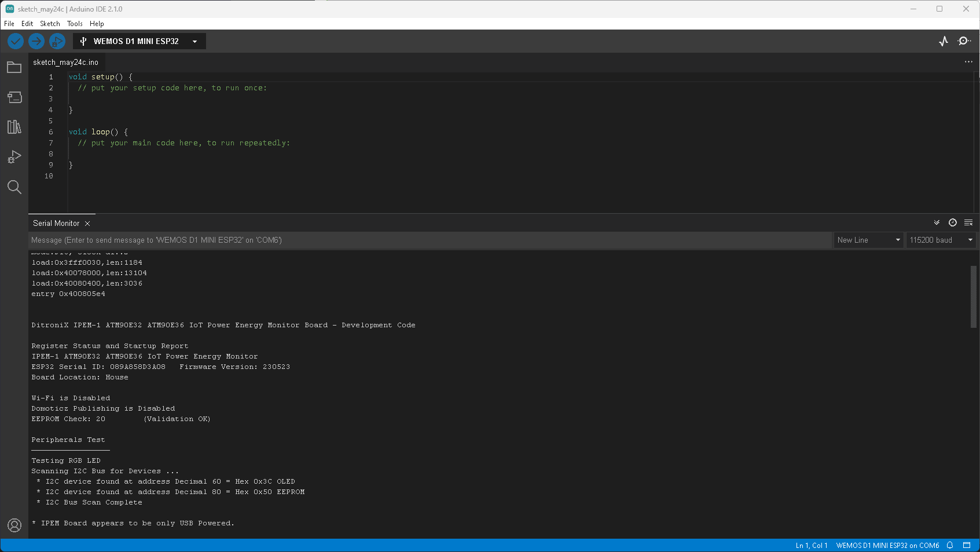
Task: Open the Tools menu
Action: point(75,24)
